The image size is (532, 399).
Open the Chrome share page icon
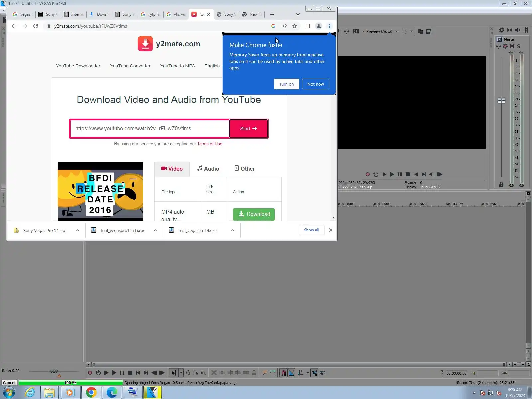[284, 26]
